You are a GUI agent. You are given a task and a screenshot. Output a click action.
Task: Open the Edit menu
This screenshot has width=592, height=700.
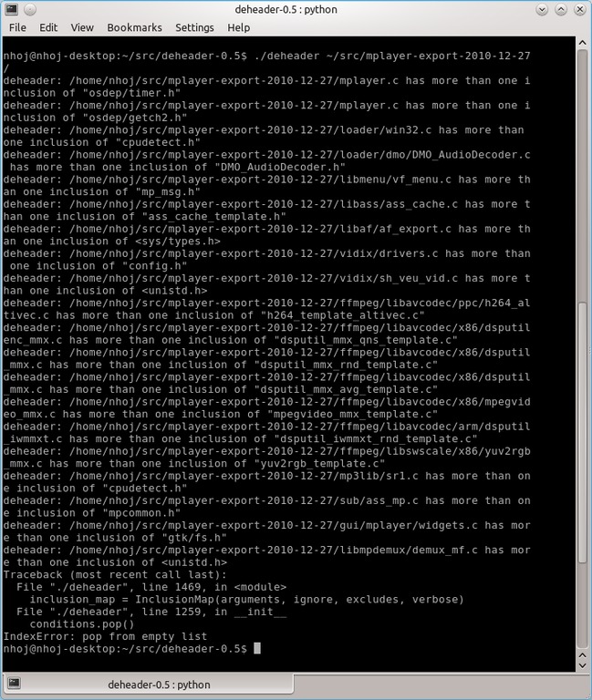coord(48,27)
